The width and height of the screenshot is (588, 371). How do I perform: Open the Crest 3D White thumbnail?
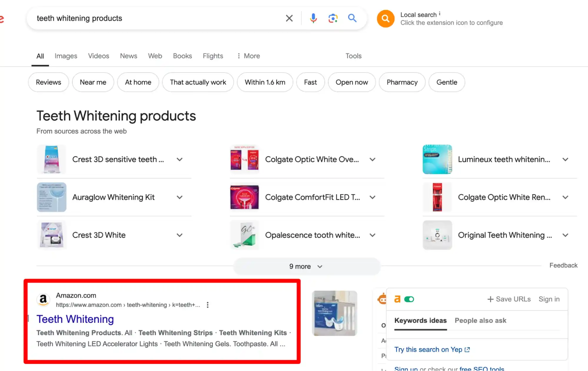point(51,235)
